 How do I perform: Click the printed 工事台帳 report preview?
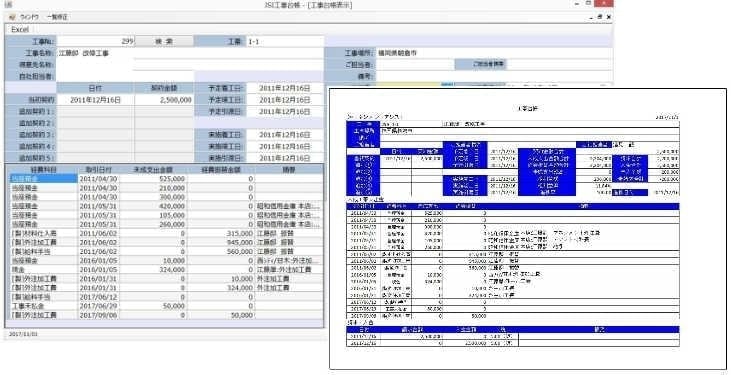528,229
